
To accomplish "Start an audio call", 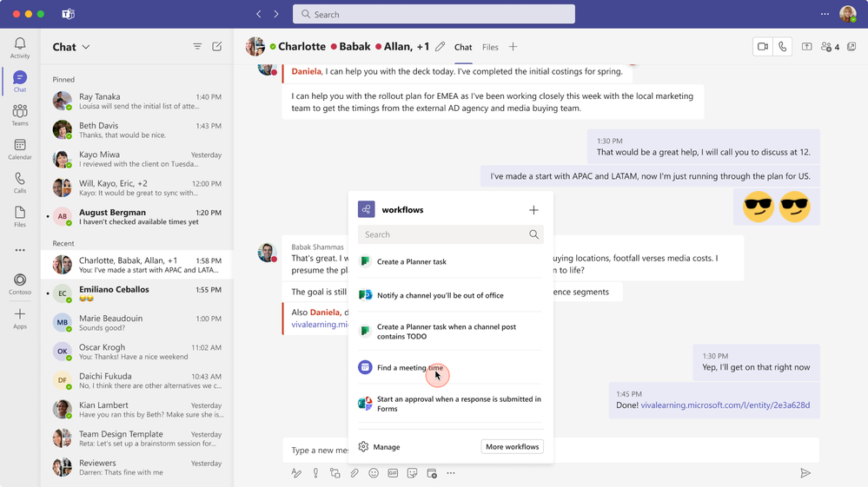I will 782,47.
